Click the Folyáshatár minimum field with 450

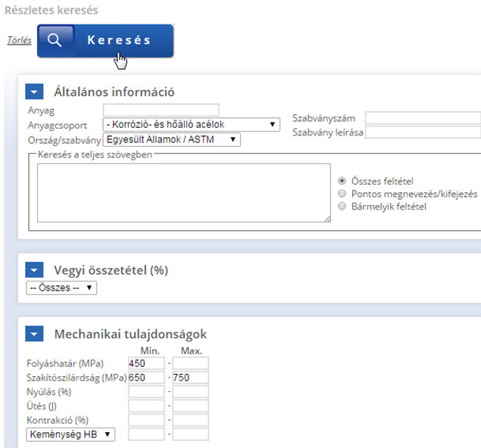(x=146, y=363)
